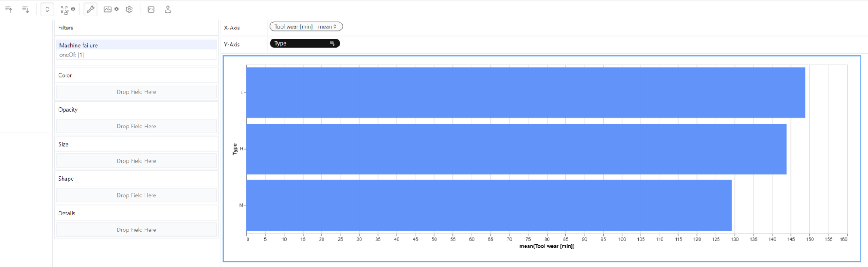The height and width of the screenshot is (267, 868).
Task: Click the sort icon inside Type pill
Action: pos(332,43)
